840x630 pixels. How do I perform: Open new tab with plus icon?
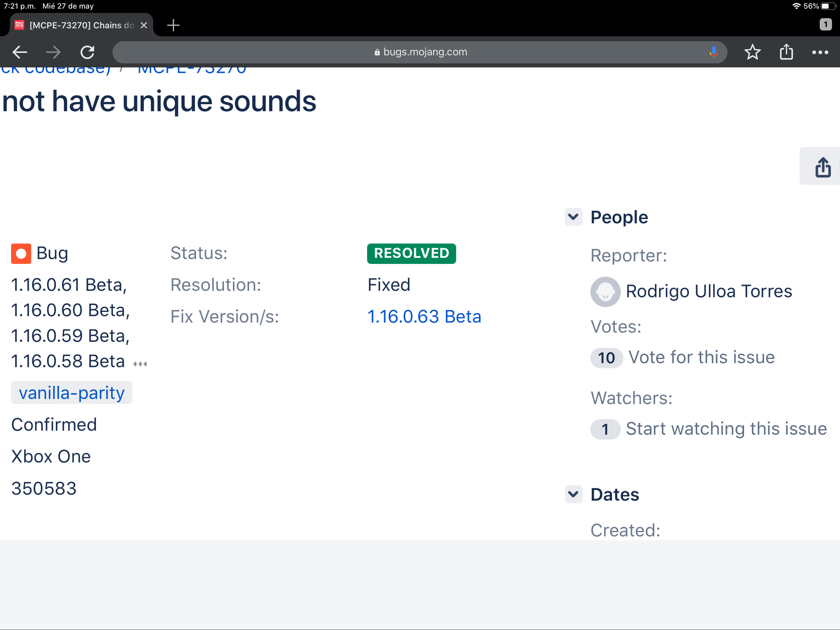click(173, 26)
